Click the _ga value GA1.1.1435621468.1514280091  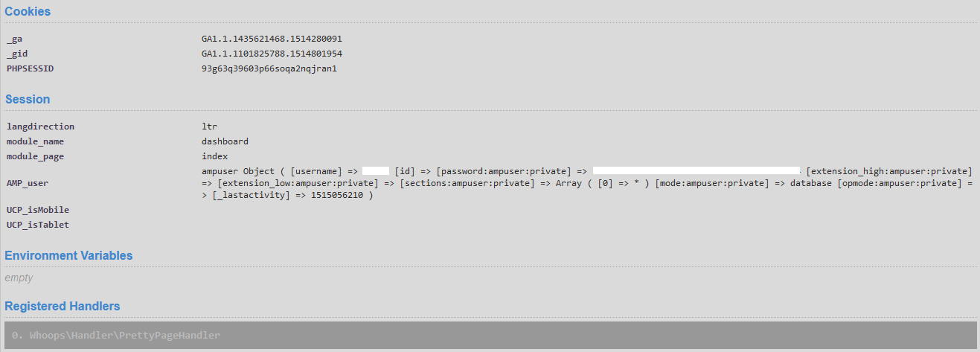(x=272, y=39)
